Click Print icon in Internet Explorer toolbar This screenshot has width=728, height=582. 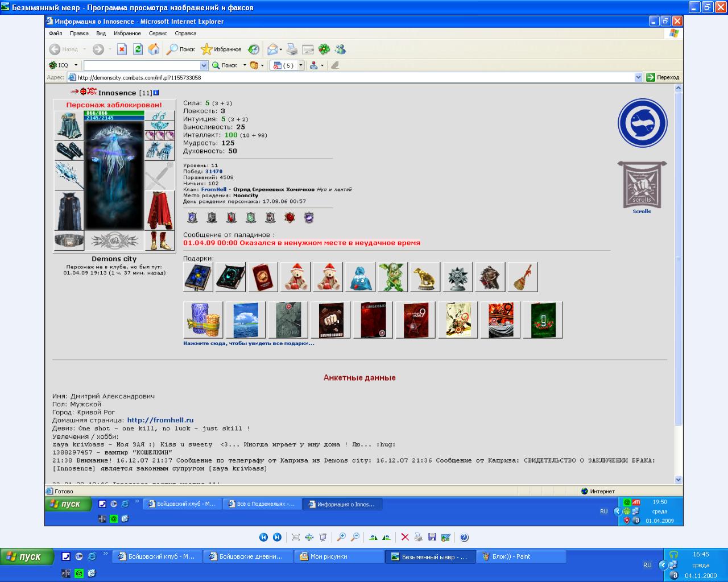(292, 49)
